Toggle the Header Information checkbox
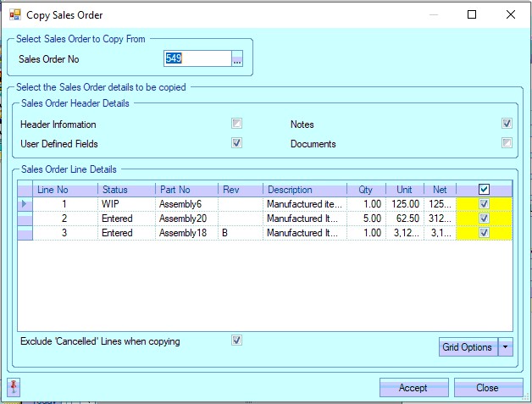This screenshot has width=532, height=404. coord(237,124)
